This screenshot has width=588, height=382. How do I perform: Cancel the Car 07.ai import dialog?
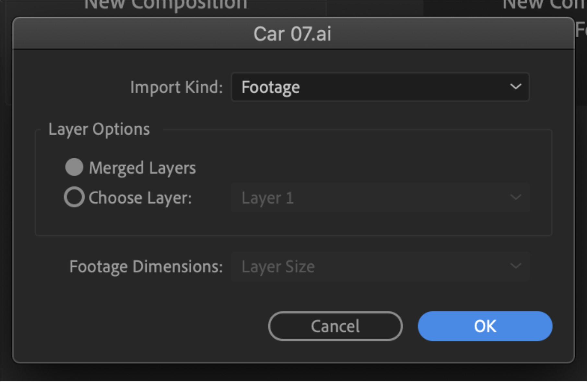click(335, 326)
